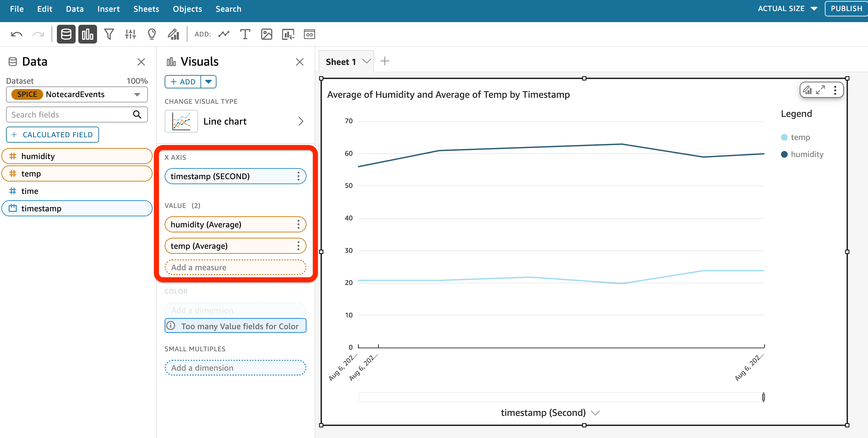Open the NotecardEvents dataset dropdown
Screen dimensions: 868x438
[77, 94]
